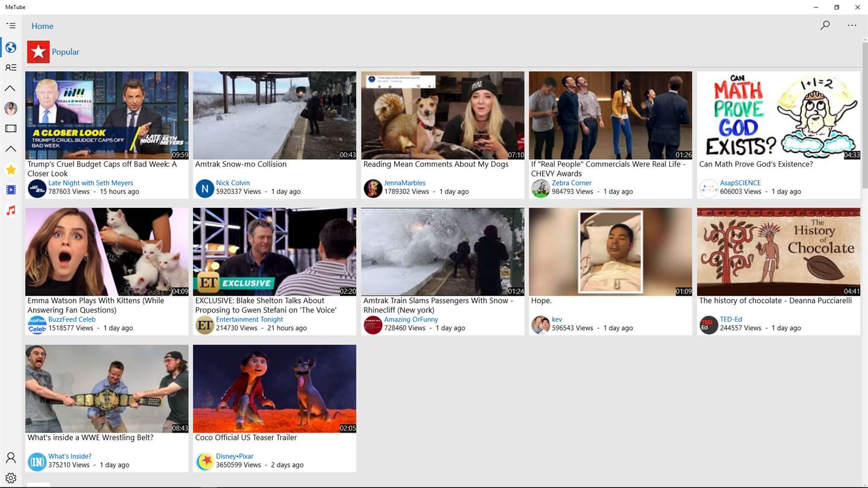Play the Blake Shelton ET Exclusive thumbnail
The image size is (868, 488).
274,252
